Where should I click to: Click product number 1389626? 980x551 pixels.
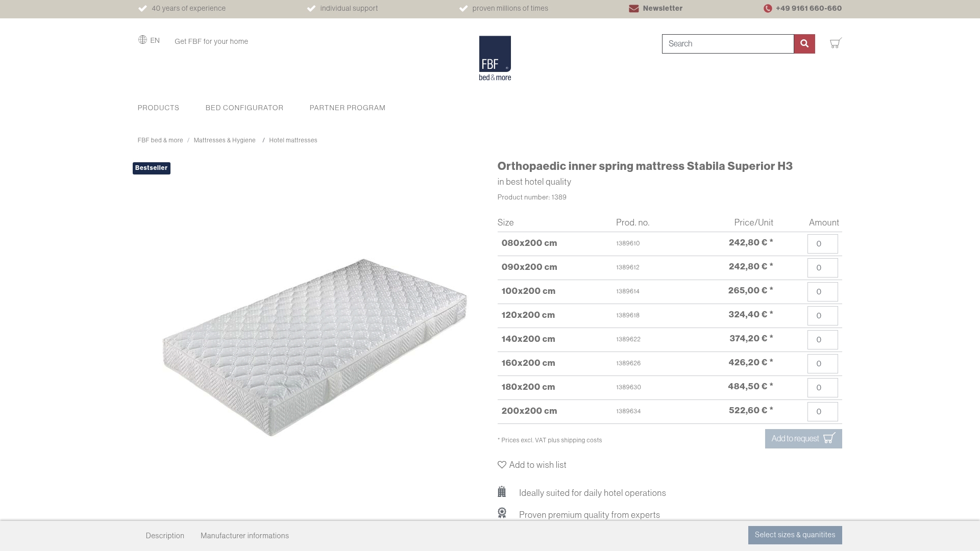click(x=628, y=364)
